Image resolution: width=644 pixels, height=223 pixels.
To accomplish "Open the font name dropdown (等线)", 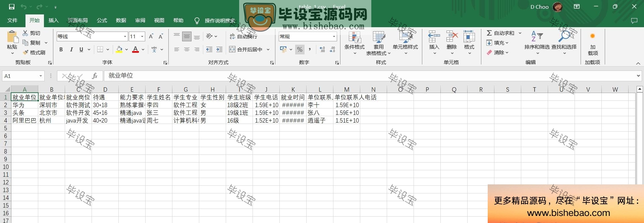I will point(125,36).
